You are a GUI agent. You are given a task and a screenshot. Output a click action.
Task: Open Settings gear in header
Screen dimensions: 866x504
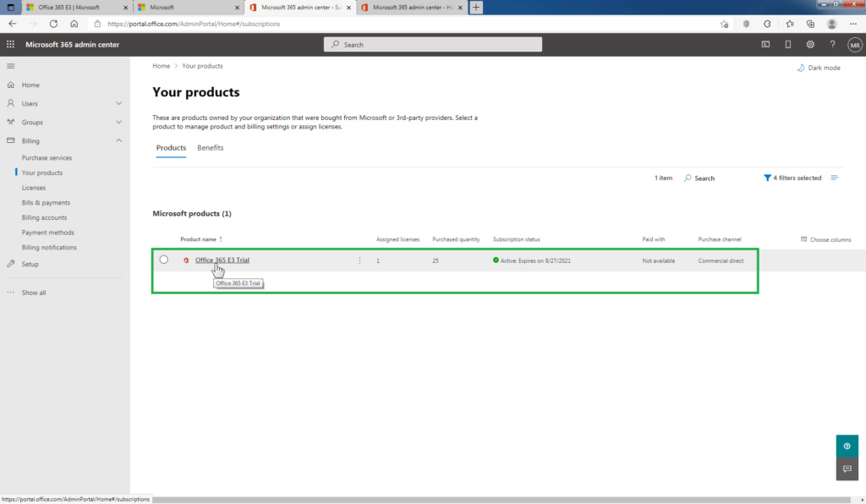click(810, 44)
